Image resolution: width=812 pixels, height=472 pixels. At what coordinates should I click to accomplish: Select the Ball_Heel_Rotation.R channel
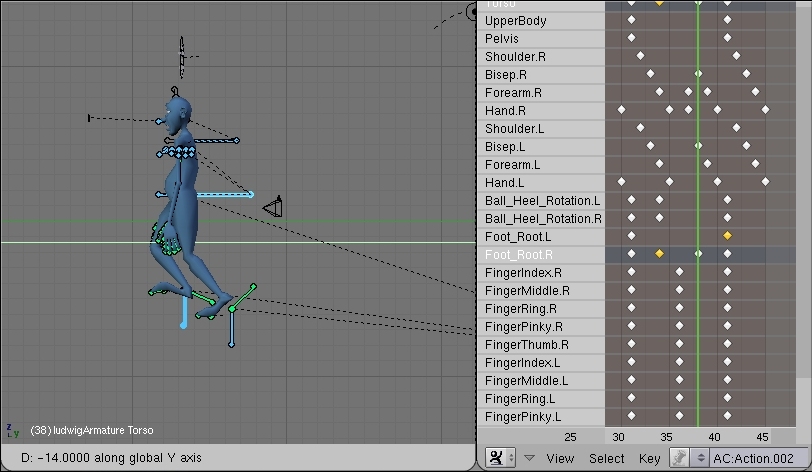[x=541, y=219]
